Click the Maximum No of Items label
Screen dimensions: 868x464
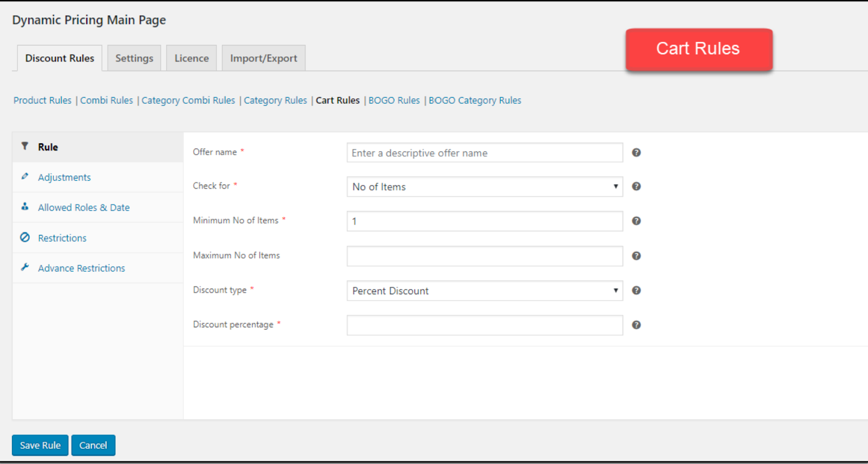pyautogui.click(x=237, y=255)
